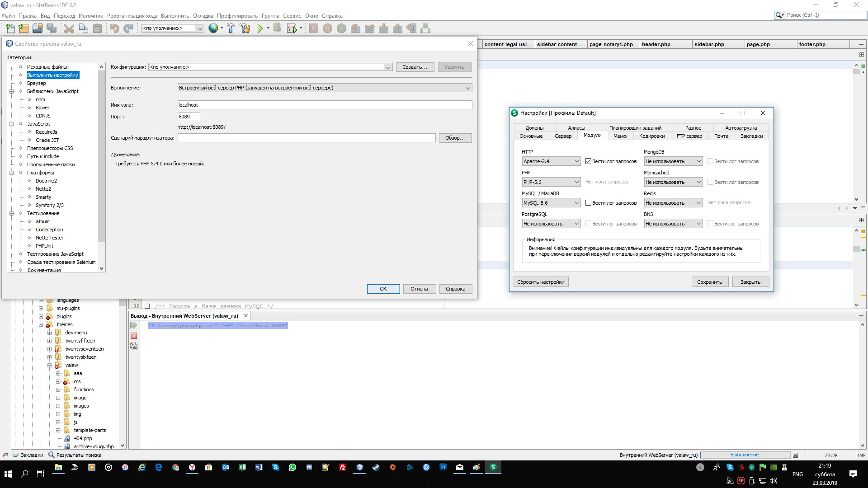
Task: Select the 404.php file in project tree
Action: pos(83,438)
